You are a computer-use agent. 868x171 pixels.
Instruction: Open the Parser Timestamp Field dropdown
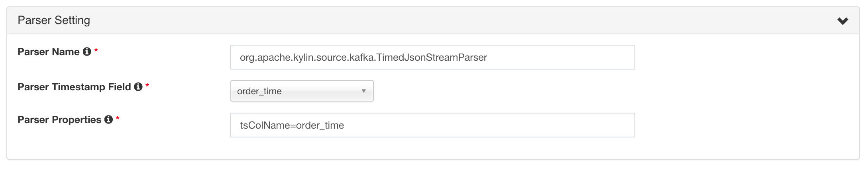[302, 91]
